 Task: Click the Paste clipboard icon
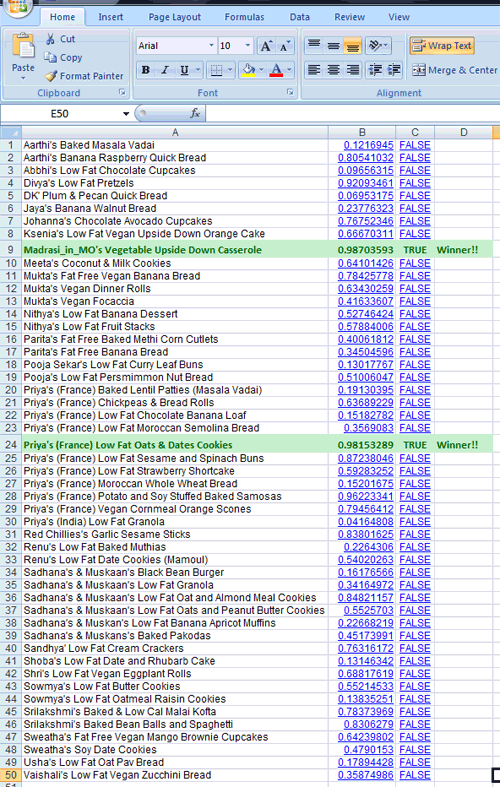point(23,47)
